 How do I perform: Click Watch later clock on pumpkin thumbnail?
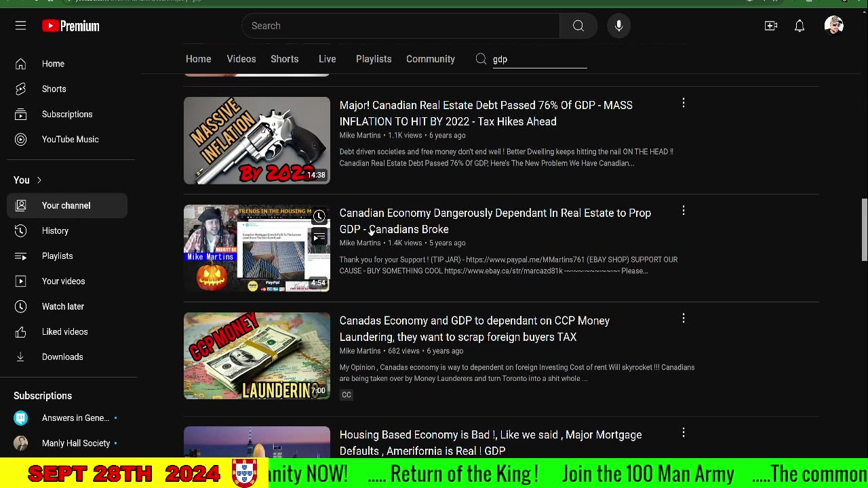319,217
